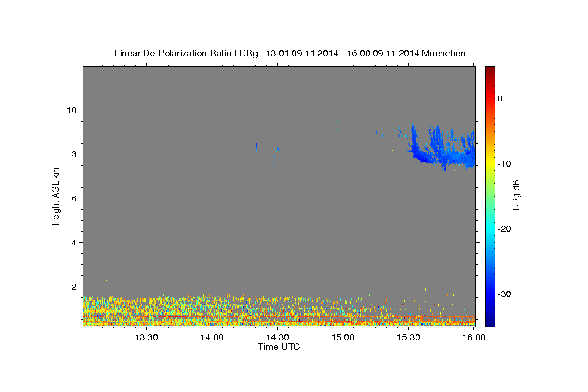Click the height tick label 6
The height and width of the screenshot is (392, 588).
pyautogui.click(x=74, y=198)
